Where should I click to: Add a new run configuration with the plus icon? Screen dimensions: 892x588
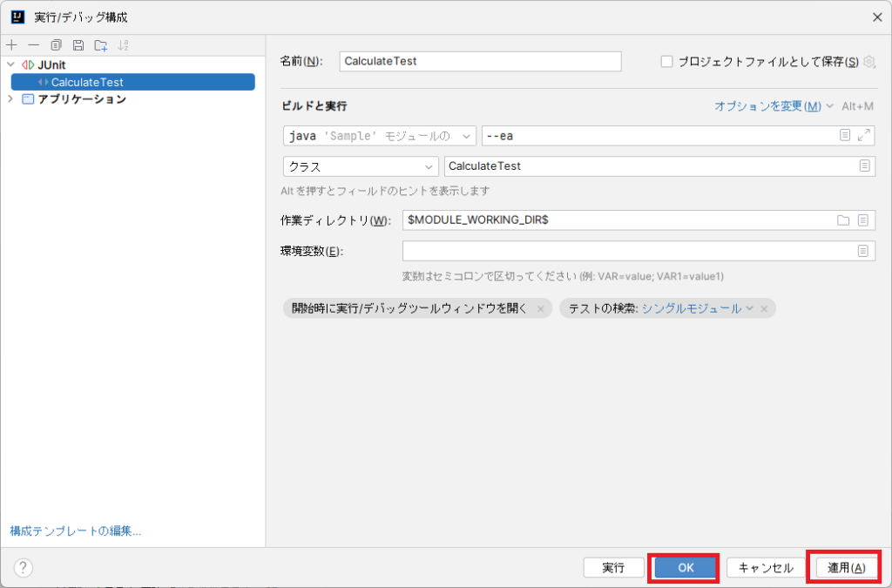(12, 45)
